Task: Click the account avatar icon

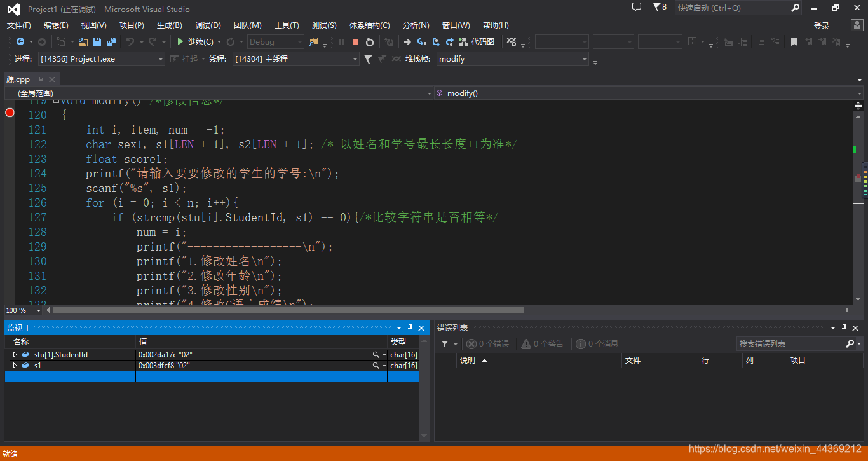Action: tap(857, 25)
